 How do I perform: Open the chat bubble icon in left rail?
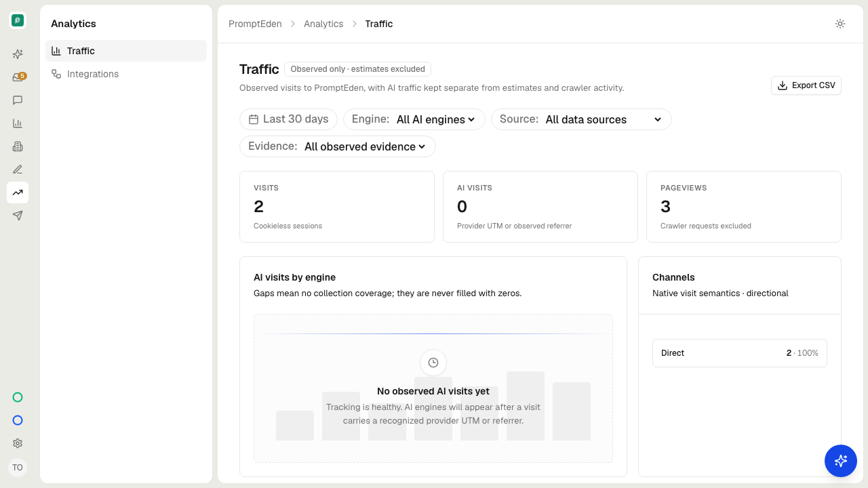[x=18, y=100]
